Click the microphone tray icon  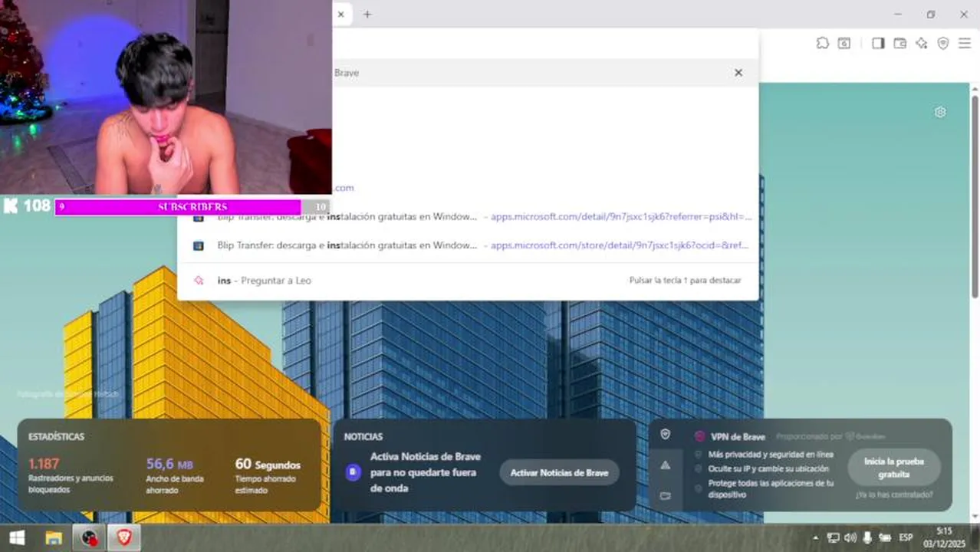[867, 538]
